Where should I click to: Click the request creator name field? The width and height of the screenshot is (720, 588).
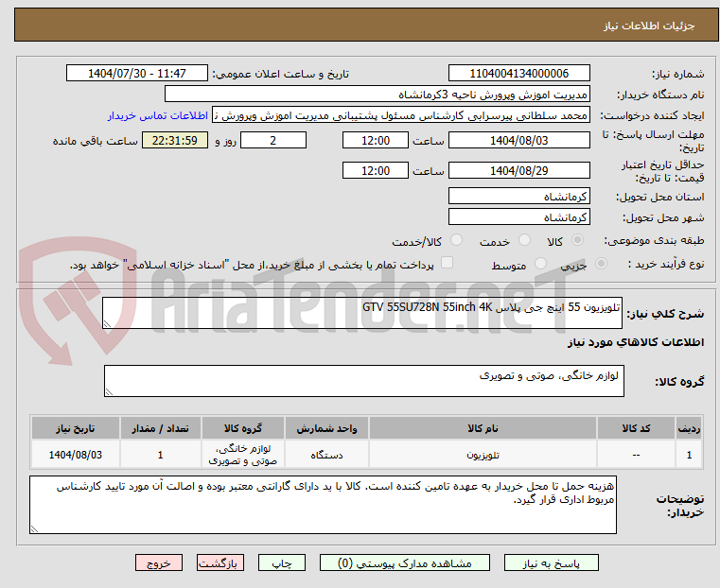[401, 115]
